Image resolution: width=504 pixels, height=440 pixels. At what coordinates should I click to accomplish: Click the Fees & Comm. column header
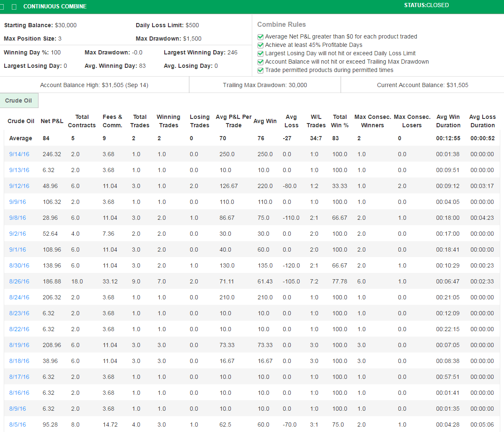click(x=112, y=121)
